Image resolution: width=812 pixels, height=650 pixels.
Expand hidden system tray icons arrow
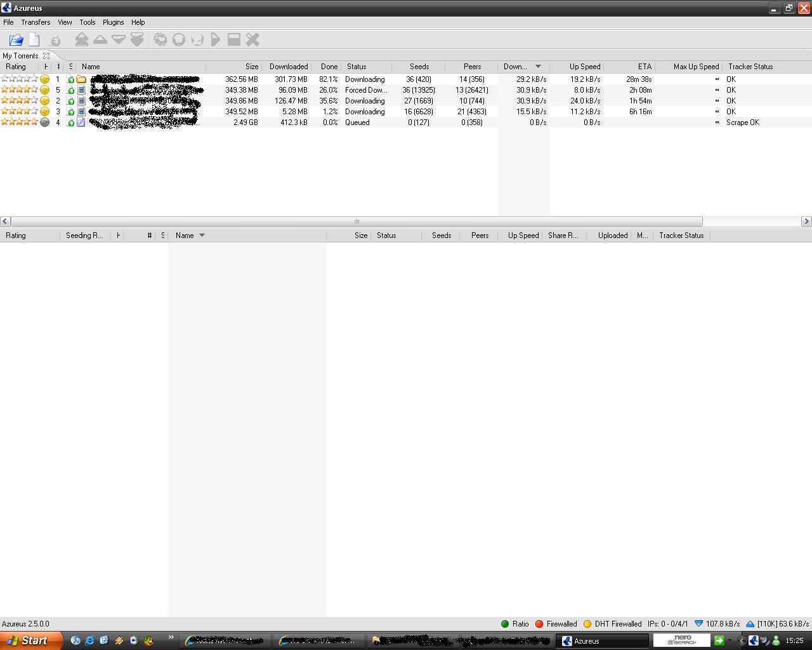coord(741,640)
